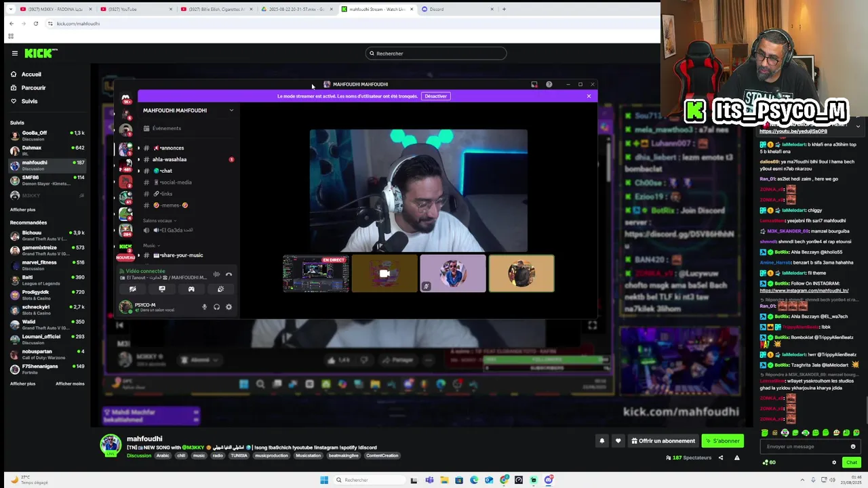Collapse chat with top chevron
868x488 pixels.
pyautogui.click(x=858, y=127)
